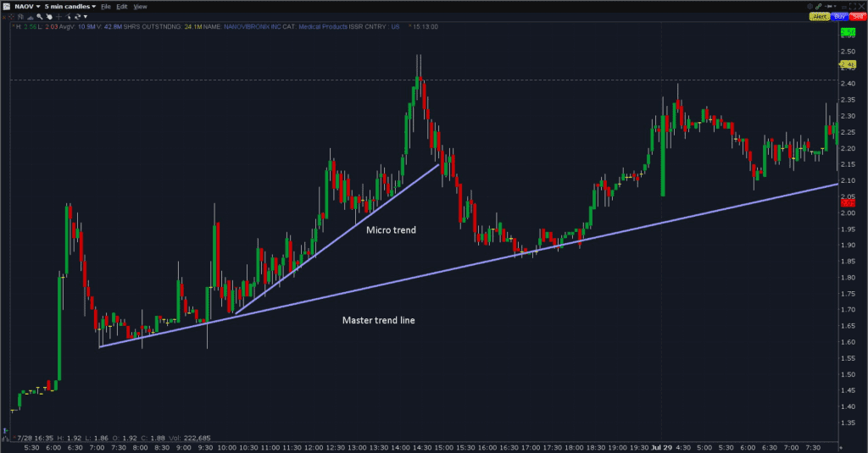This screenshot has width=868, height=453.
Task: Click the blue Buy button
Action: 839,16
